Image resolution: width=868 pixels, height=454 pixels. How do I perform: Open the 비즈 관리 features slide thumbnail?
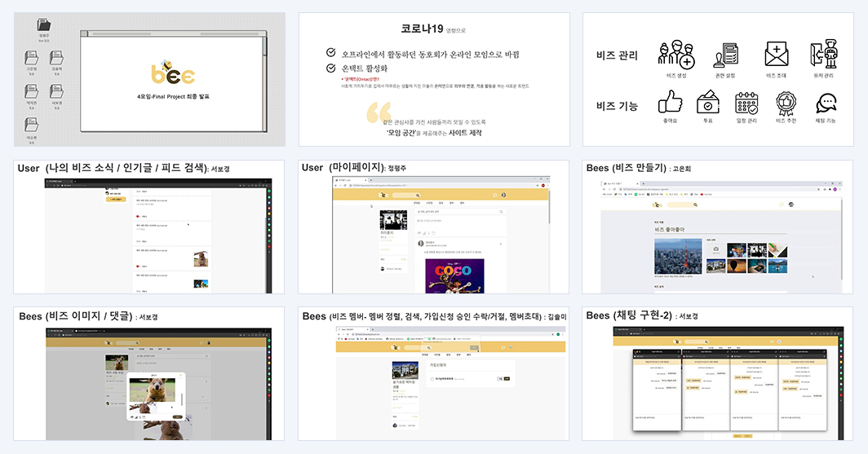click(718, 80)
